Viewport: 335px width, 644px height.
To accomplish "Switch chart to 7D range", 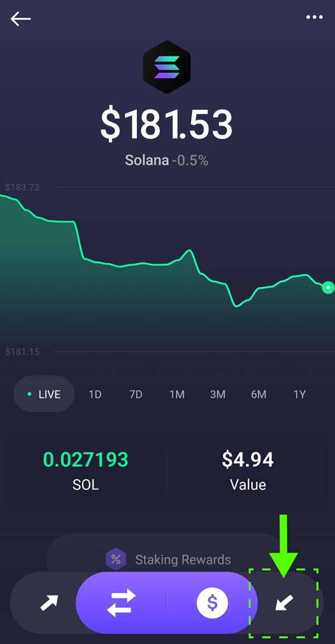I will 136,394.
